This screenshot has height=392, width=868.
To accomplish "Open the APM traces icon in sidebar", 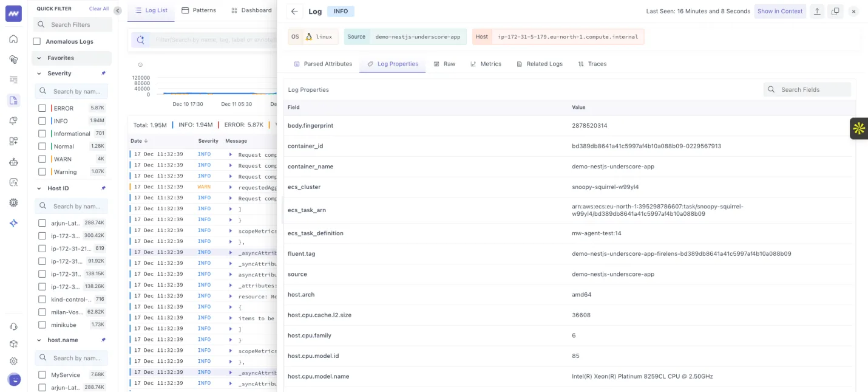I will point(13,80).
